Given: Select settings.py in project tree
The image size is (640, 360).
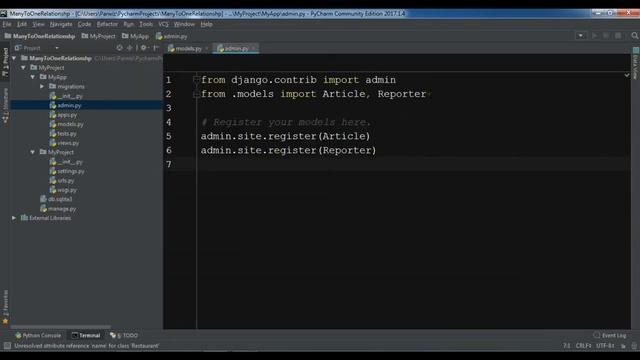Looking at the screenshot, I should coord(67,171).
